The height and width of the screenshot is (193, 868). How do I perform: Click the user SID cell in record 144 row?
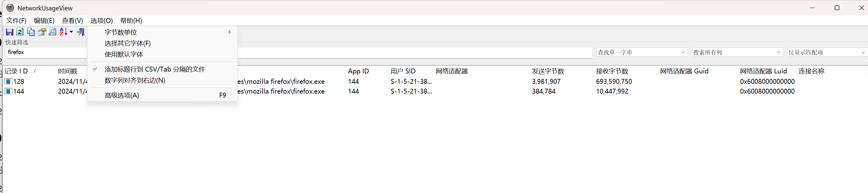pos(411,91)
